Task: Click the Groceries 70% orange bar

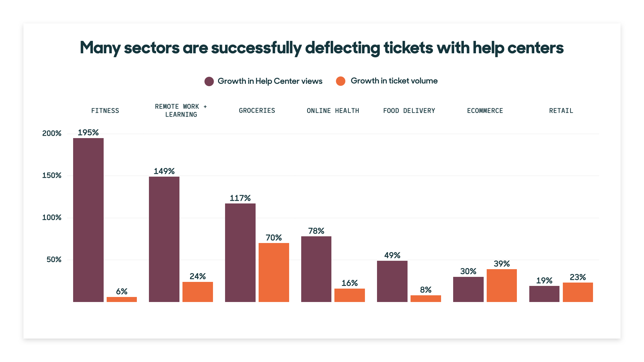Action: [274, 272]
